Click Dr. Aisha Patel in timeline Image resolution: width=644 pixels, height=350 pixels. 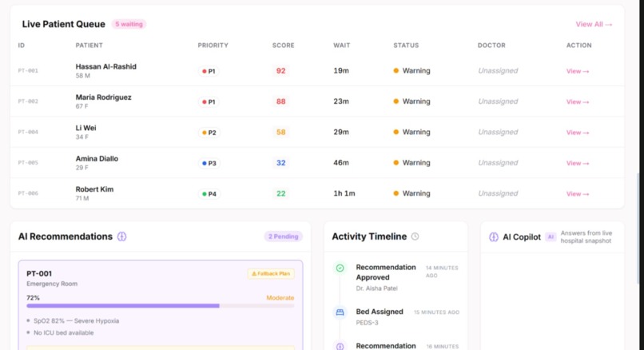pos(376,288)
